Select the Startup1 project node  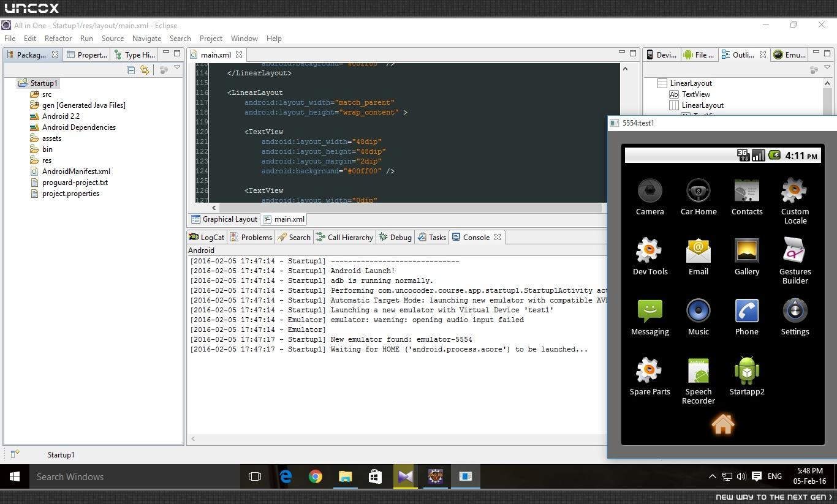44,83
